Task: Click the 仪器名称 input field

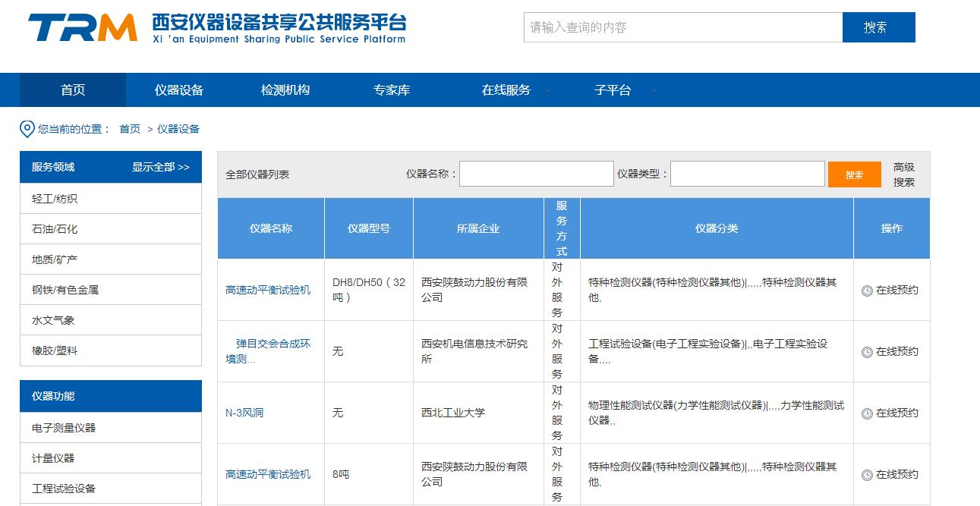Action: [x=536, y=173]
